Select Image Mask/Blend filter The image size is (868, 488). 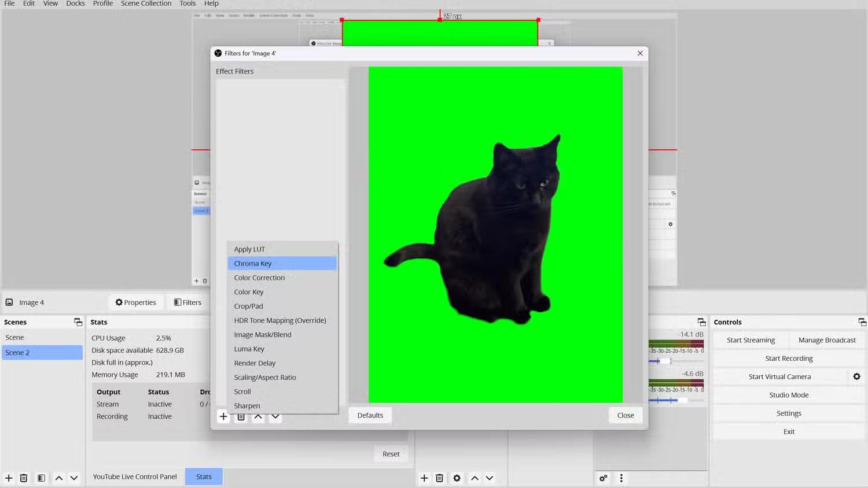pos(282,335)
